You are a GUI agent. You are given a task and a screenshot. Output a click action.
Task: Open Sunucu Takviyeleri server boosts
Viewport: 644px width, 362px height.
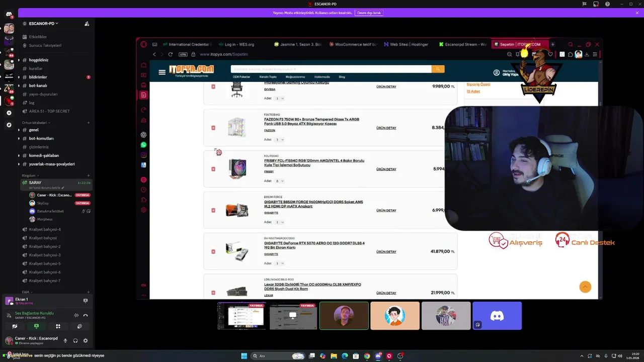(45, 45)
